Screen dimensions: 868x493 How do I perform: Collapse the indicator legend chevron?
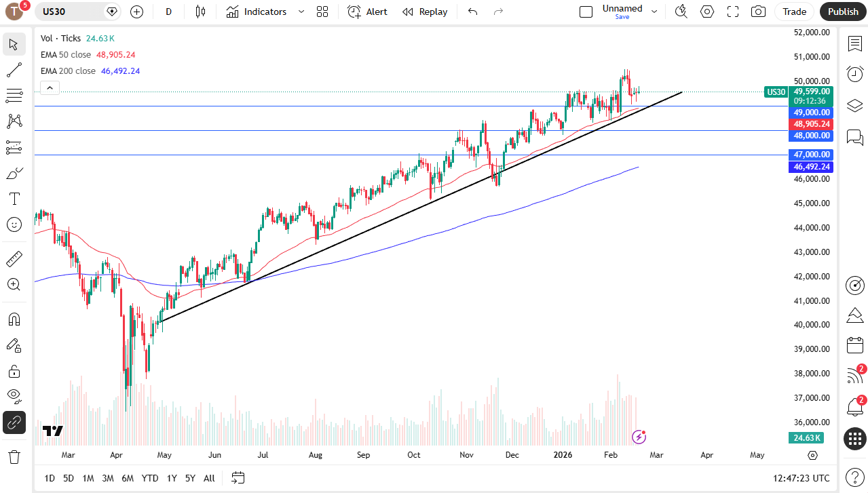(50, 87)
